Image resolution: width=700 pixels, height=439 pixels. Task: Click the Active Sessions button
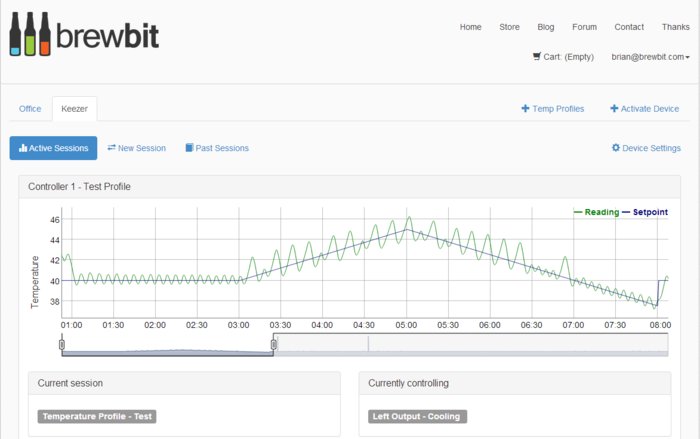(x=53, y=148)
